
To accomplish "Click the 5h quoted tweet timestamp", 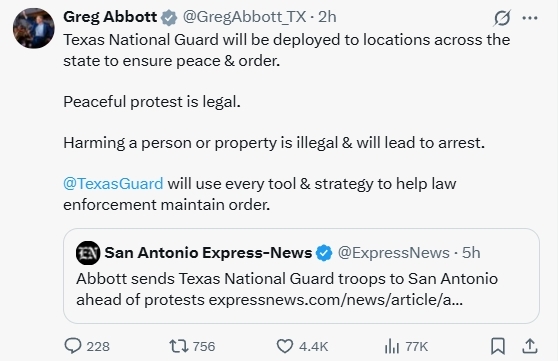I will 471,253.
